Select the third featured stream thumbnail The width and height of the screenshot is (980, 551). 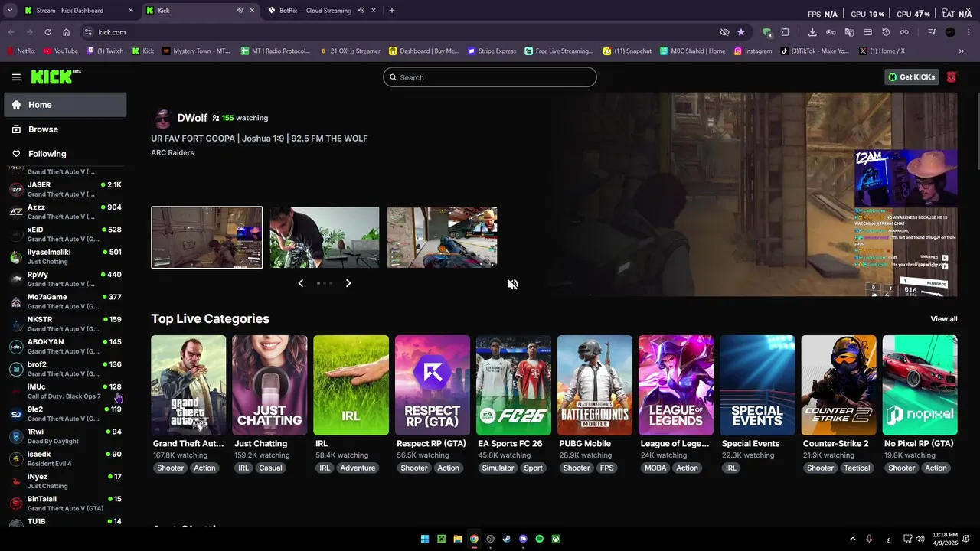[442, 237]
